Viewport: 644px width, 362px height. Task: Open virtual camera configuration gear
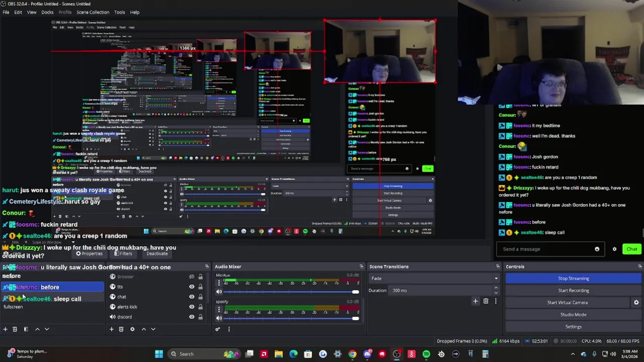tap(636, 303)
